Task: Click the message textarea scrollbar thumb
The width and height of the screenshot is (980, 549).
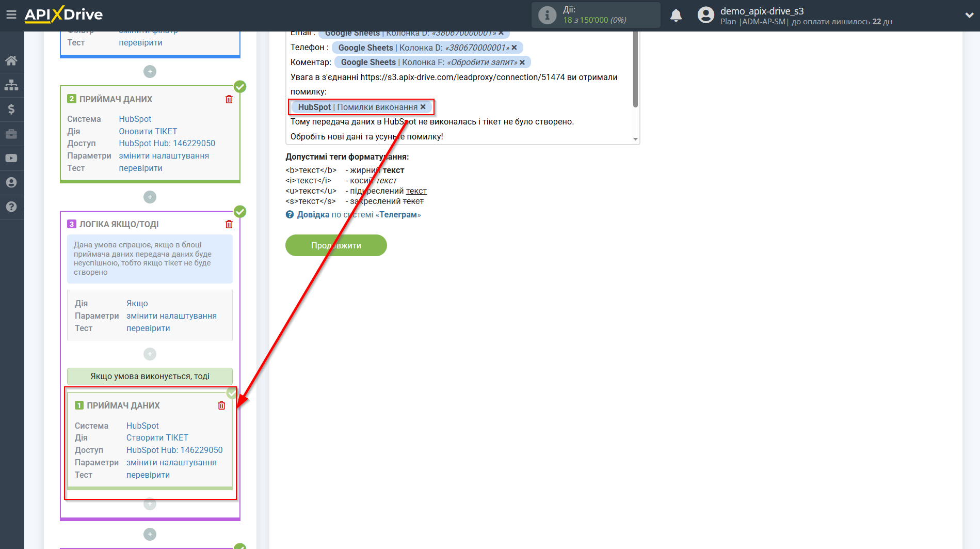Action: click(635, 69)
